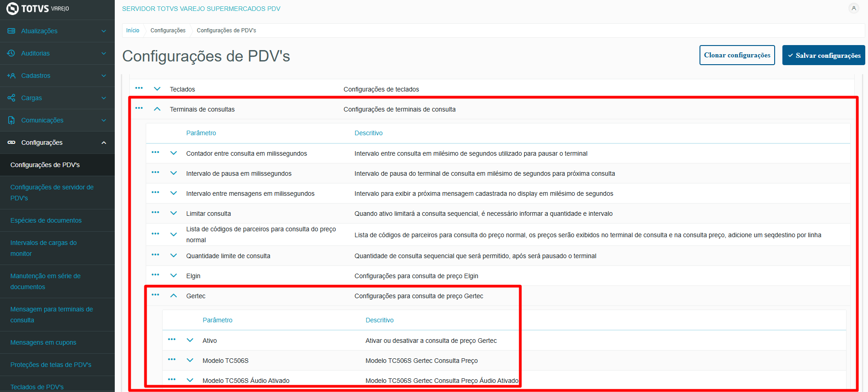Open options for Modelo TC506S Áudio Ativado

coord(172,380)
